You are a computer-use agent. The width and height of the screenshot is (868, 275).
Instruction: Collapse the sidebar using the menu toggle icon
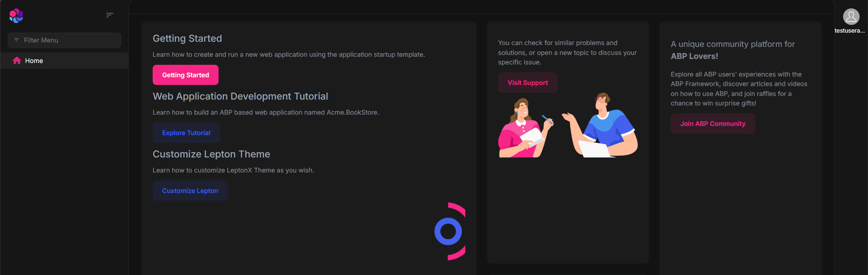[x=109, y=15]
